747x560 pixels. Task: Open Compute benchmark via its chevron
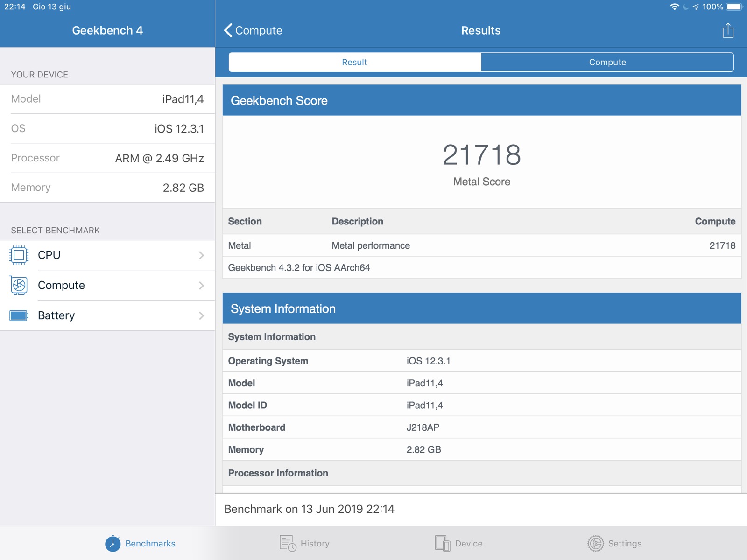(201, 286)
